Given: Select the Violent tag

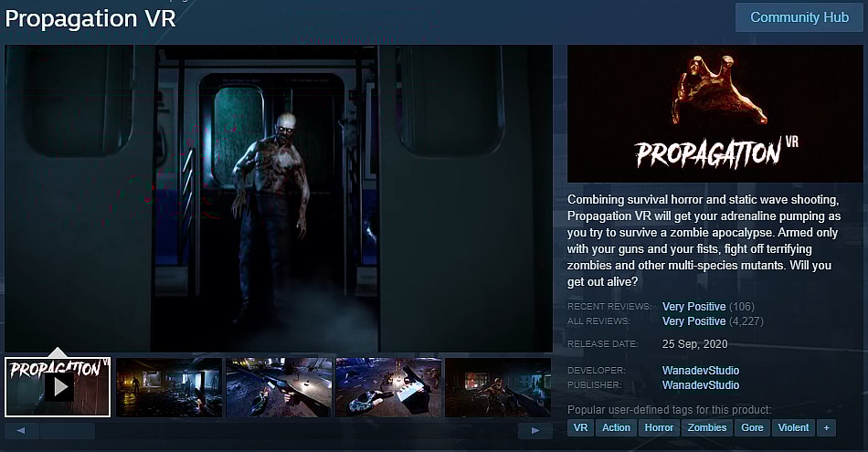Looking at the screenshot, I should pos(793,427).
